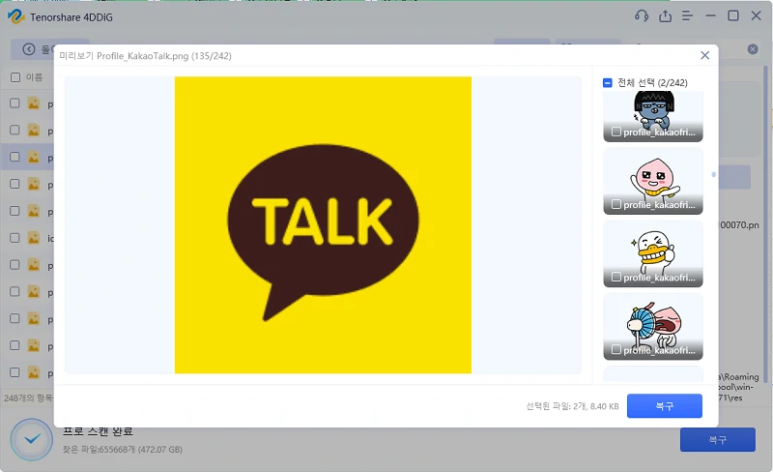773x472 pixels.
Task: Toggle the 전체 선택 (2/242) checkbox
Action: pyautogui.click(x=607, y=82)
